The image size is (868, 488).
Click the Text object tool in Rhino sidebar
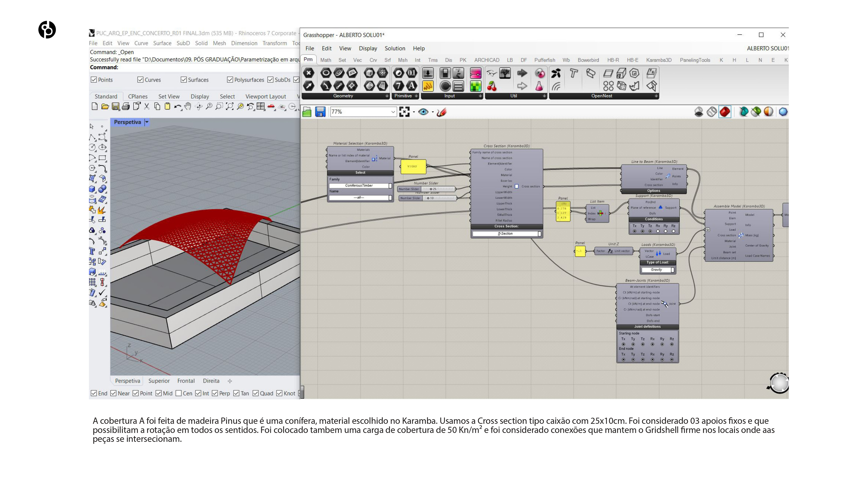(92, 251)
